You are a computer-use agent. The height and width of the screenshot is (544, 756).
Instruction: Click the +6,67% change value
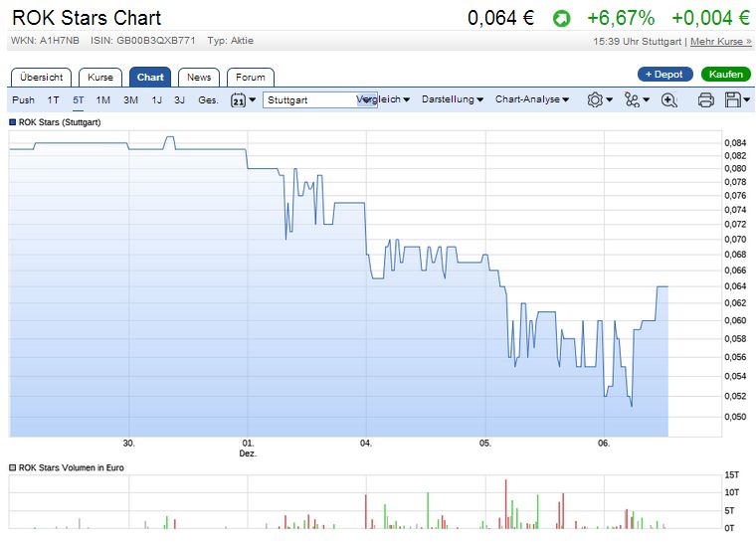621,18
